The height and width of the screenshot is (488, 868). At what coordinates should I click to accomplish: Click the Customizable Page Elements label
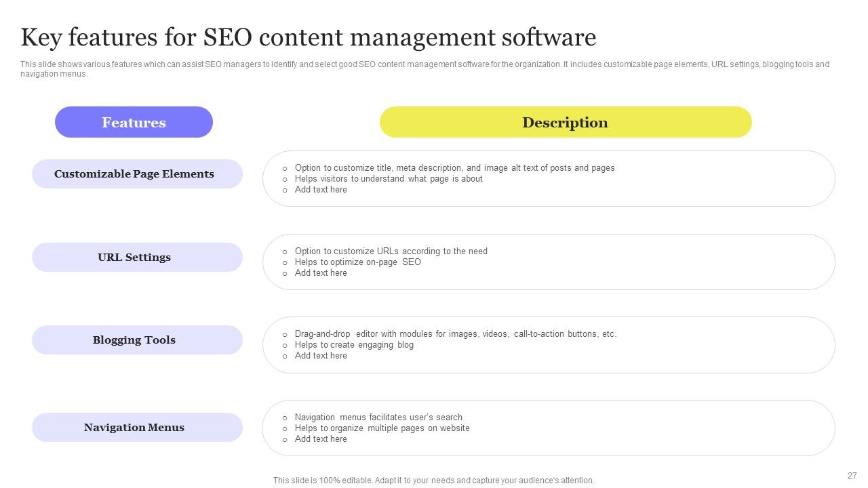tap(137, 174)
